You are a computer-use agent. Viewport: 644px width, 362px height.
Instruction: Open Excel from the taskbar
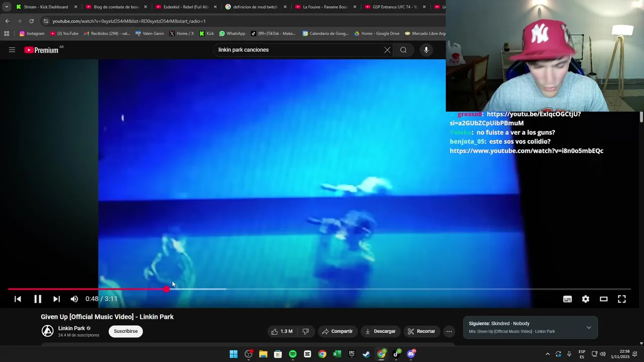point(337,354)
